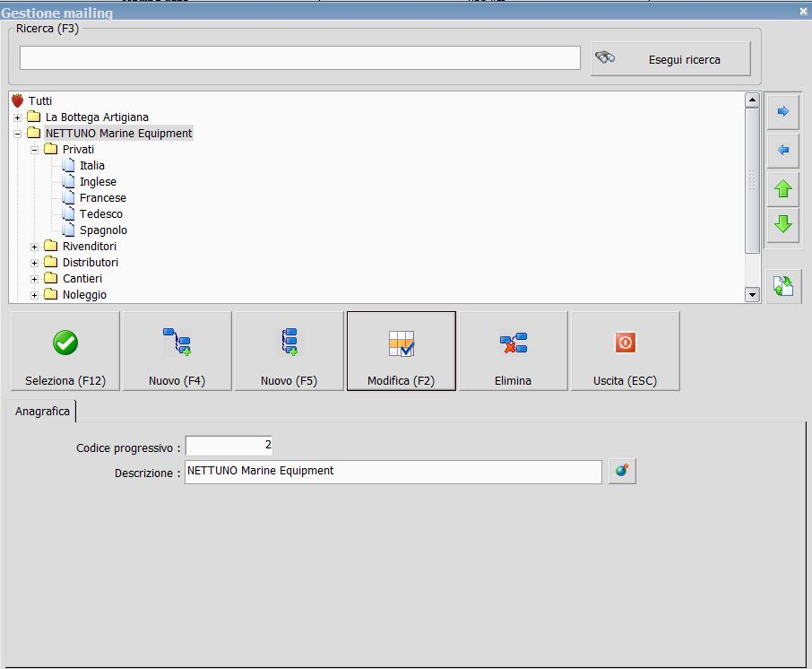Move item down with green down arrow
Screen dimensions: 812x669
(x=783, y=224)
